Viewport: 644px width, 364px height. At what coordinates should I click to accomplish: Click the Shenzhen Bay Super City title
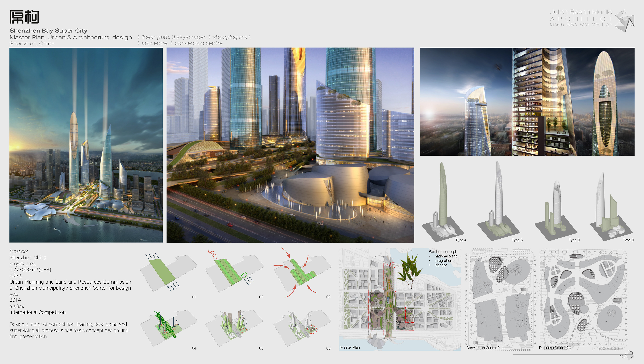(x=48, y=31)
